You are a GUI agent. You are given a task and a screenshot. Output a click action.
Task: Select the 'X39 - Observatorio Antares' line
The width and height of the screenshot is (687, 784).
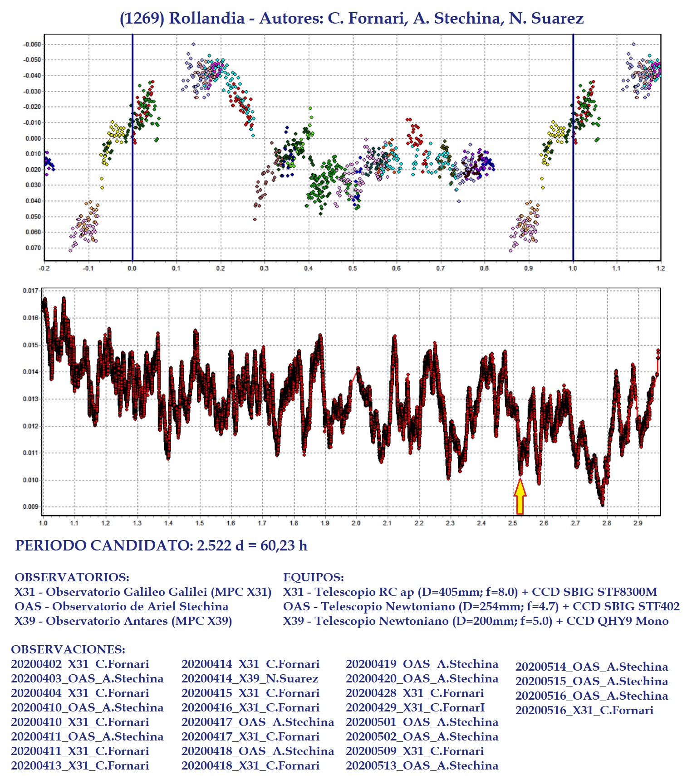[x=123, y=621]
